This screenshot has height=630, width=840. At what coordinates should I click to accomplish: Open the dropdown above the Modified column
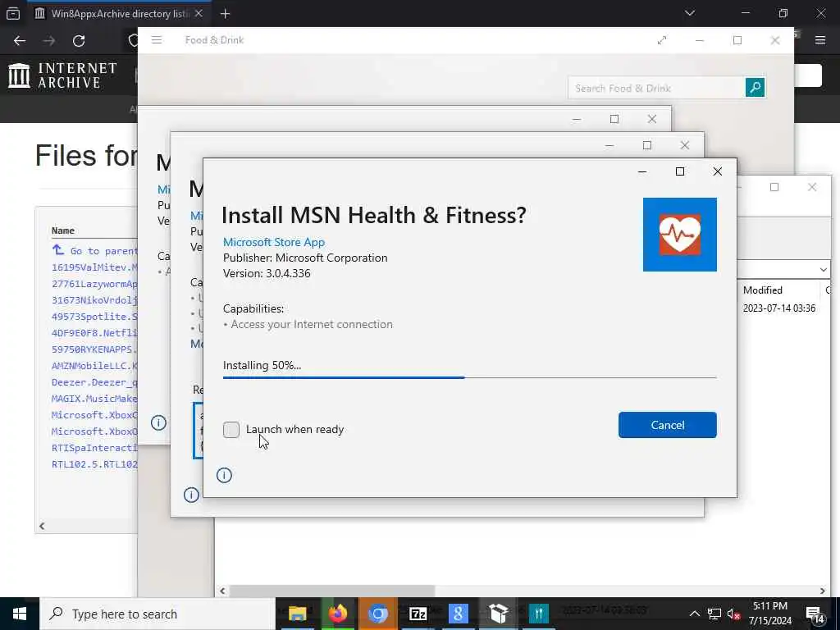[x=823, y=269]
